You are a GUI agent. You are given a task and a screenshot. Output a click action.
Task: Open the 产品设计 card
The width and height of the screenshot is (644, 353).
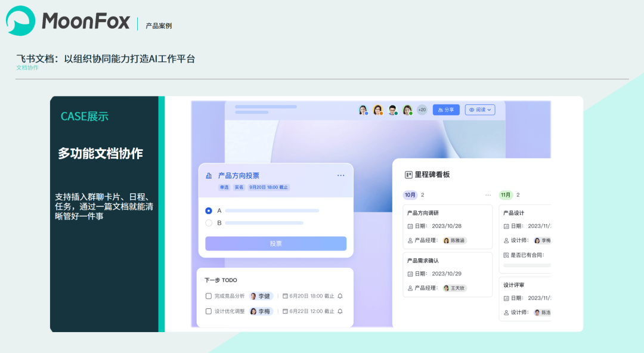[x=525, y=239]
